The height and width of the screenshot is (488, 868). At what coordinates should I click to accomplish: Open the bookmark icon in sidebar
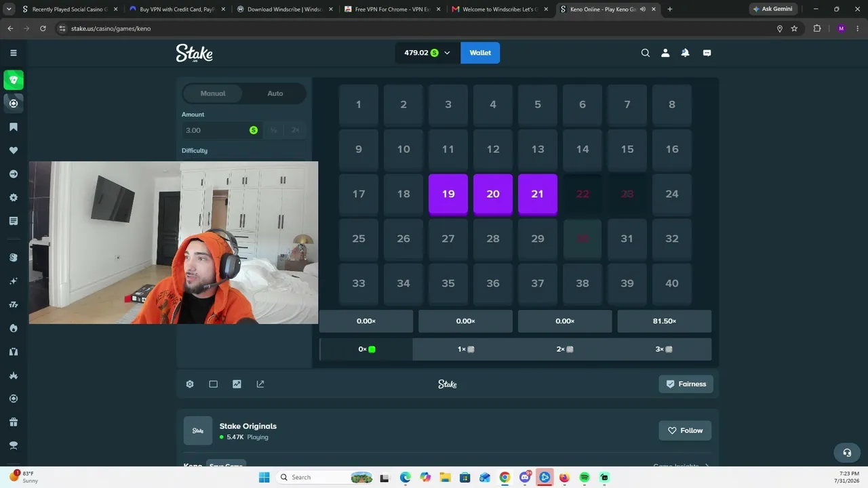pos(14,127)
